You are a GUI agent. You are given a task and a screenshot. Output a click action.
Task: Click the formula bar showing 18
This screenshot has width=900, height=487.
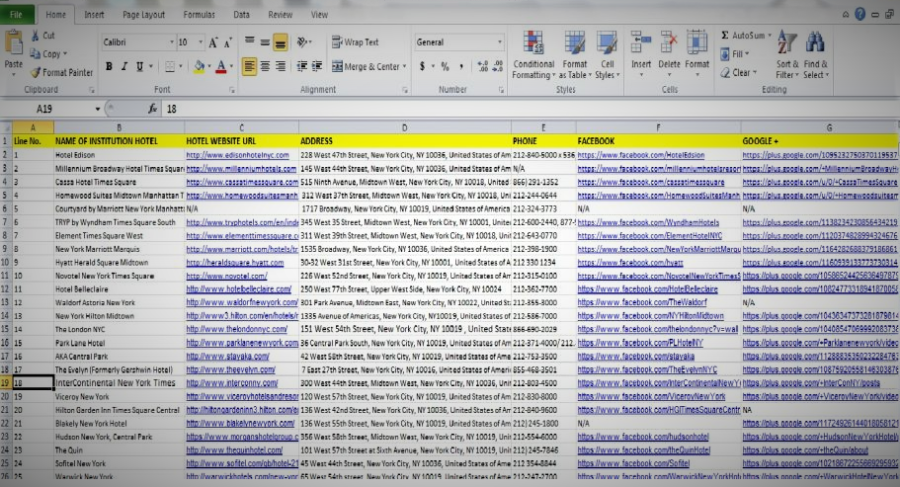(528, 109)
